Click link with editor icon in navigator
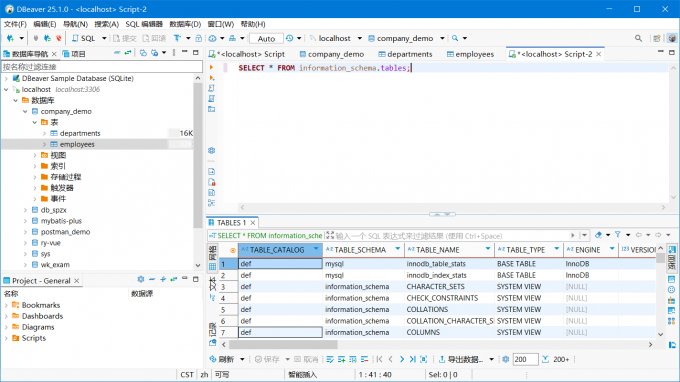The height and width of the screenshot is (382, 680). 128,53
